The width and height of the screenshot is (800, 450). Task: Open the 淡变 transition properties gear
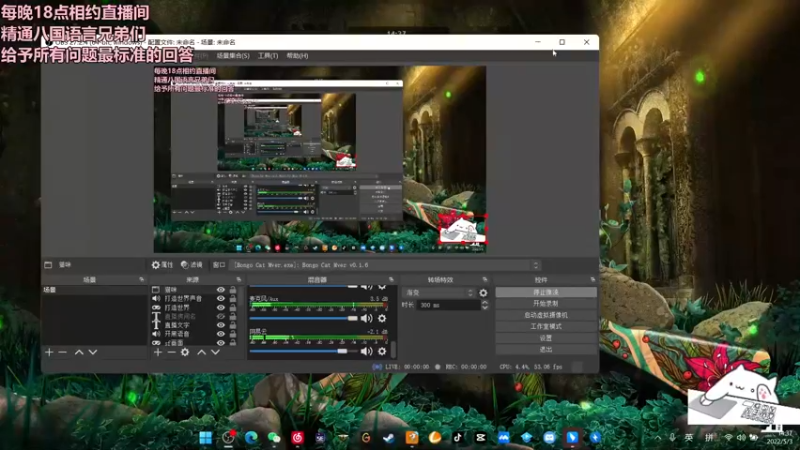click(483, 293)
